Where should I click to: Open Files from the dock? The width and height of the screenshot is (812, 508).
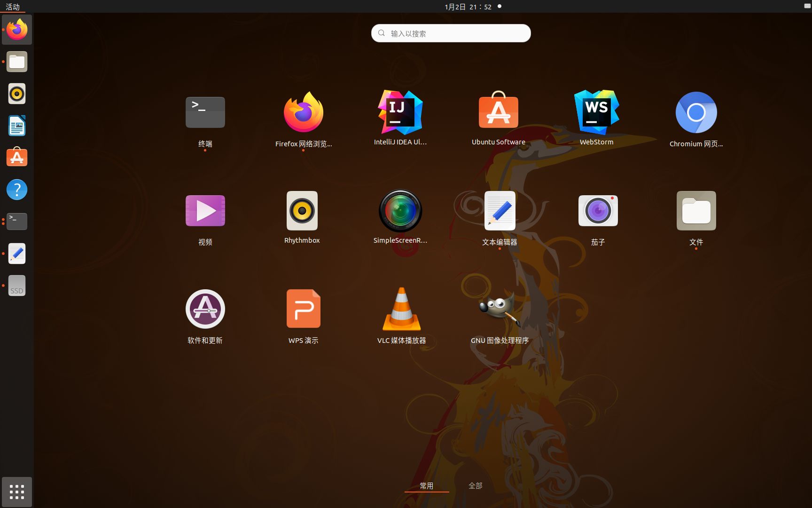tap(17, 62)
